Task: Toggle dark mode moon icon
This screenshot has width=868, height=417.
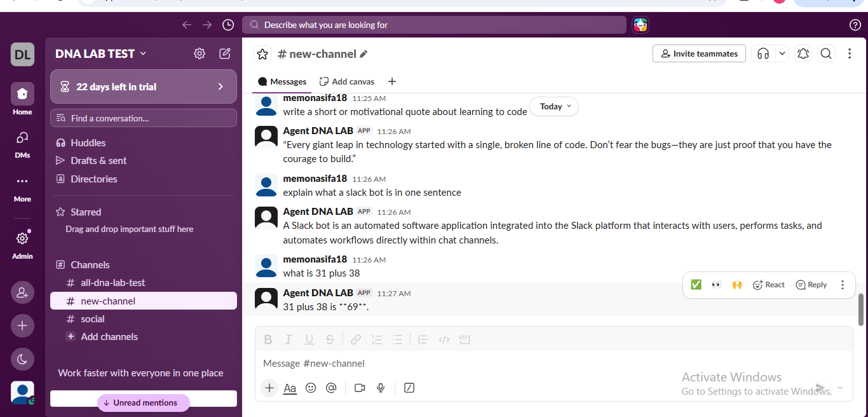Action: [22, 359]
